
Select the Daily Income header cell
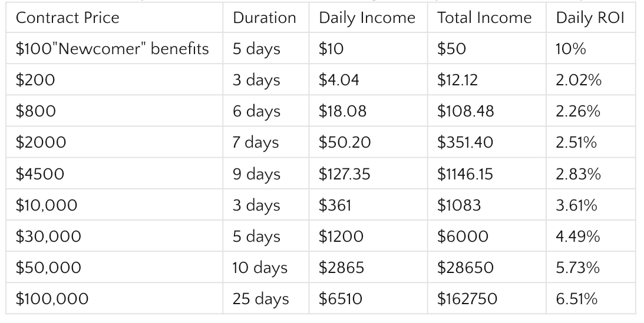coord(366,18)
